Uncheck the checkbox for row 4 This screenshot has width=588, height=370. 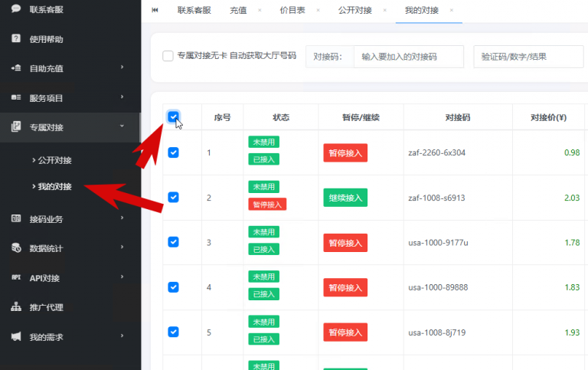pos(173,287)
